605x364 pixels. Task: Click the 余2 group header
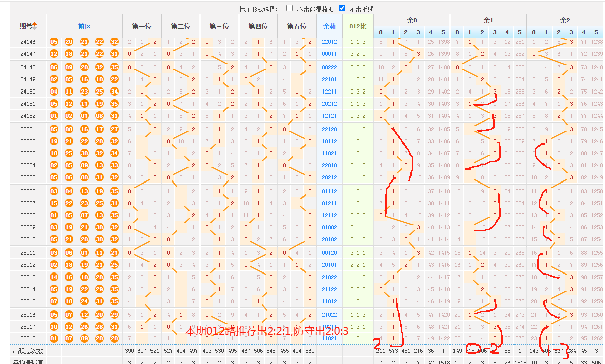click(x=565, y=20)
